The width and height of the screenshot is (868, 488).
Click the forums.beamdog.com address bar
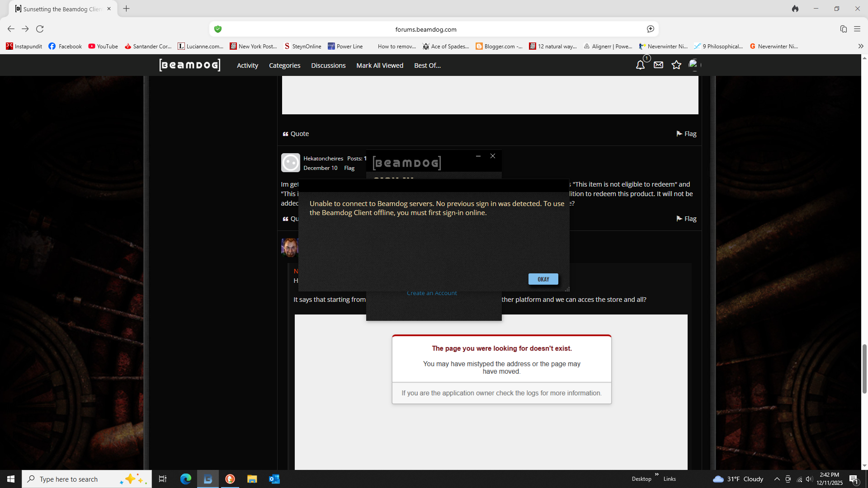425,29
